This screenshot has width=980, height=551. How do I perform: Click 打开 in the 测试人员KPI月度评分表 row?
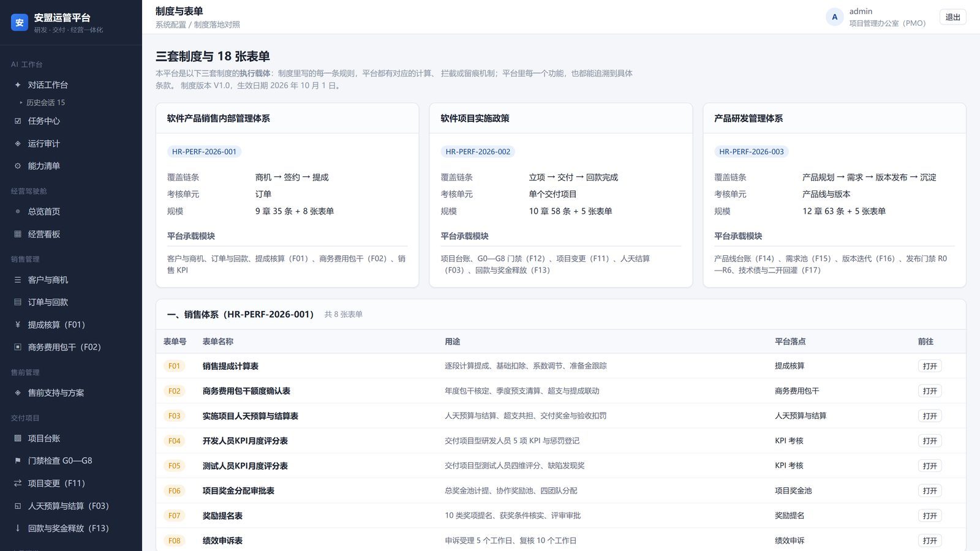[929, 466]
